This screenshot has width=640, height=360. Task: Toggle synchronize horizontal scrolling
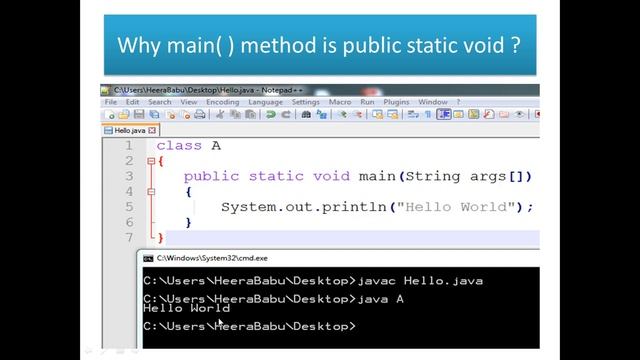click(393, 115)
